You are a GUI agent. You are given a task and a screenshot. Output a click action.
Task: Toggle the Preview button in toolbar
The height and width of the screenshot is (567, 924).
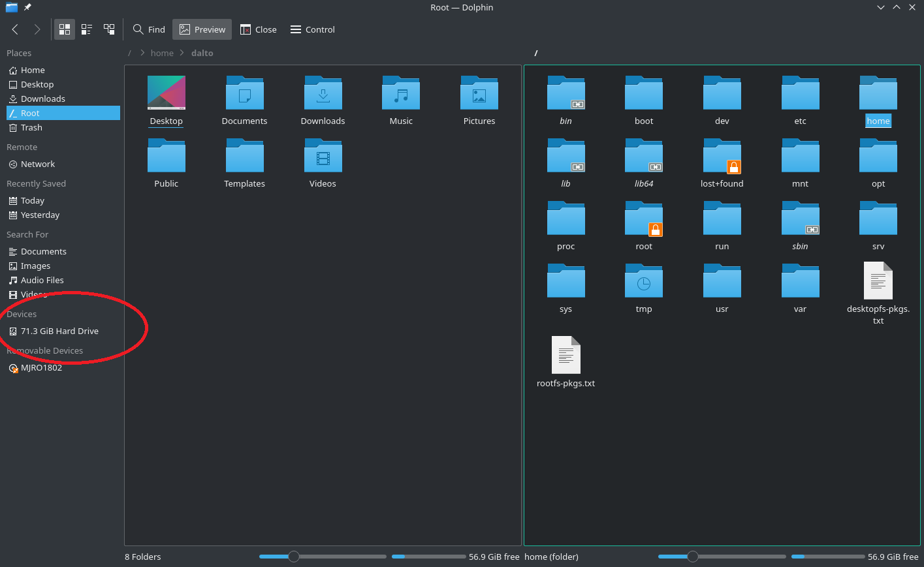tap(202, 29)
